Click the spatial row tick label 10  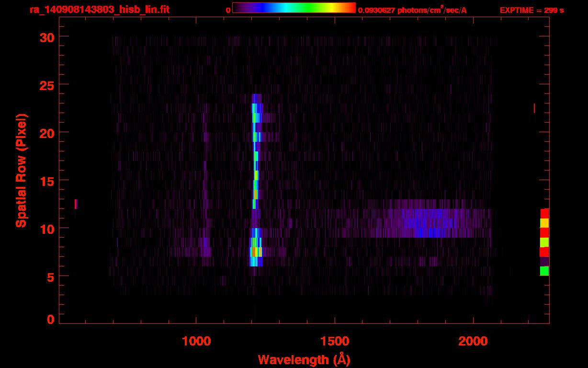[46, 229]
